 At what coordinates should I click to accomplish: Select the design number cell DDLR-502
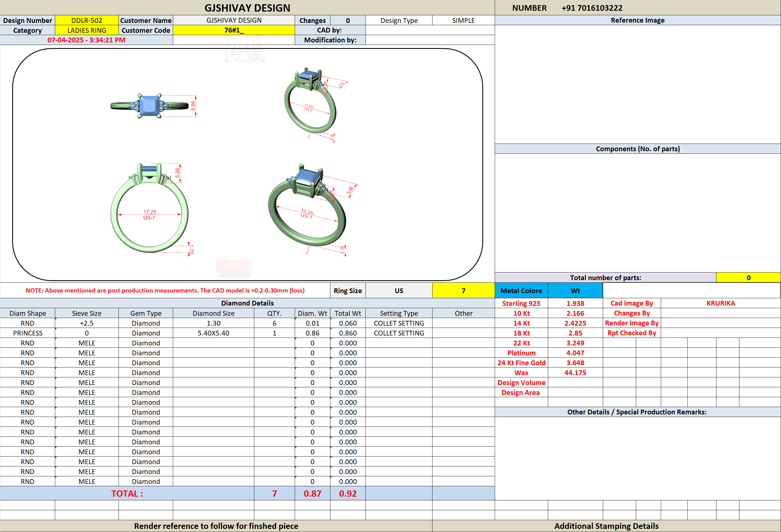click(x=87, y=20)
